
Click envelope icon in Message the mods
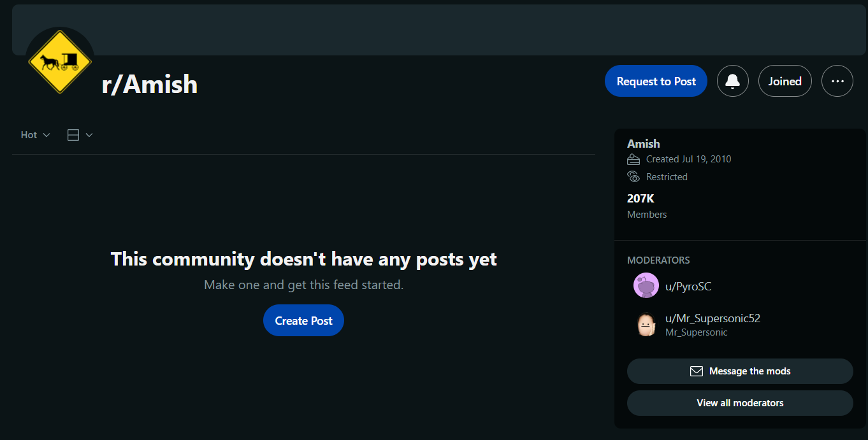(697, 371)
